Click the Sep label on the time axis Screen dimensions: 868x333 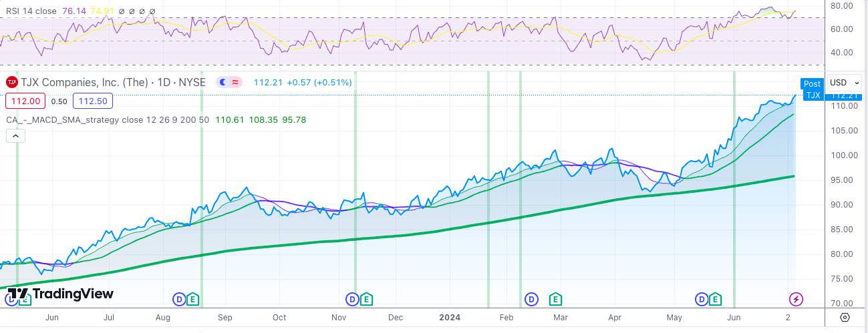click(x=225, y=318)
